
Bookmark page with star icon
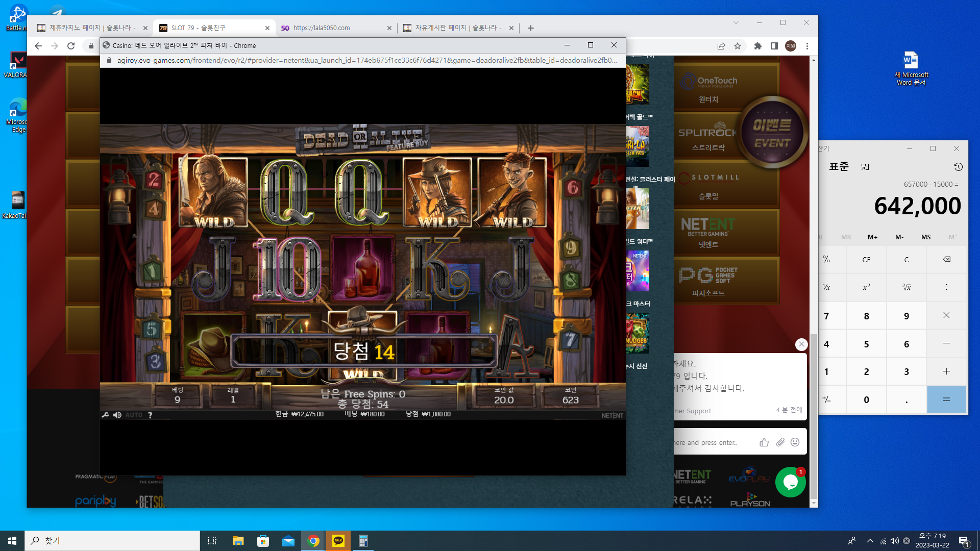pos(738,46)
